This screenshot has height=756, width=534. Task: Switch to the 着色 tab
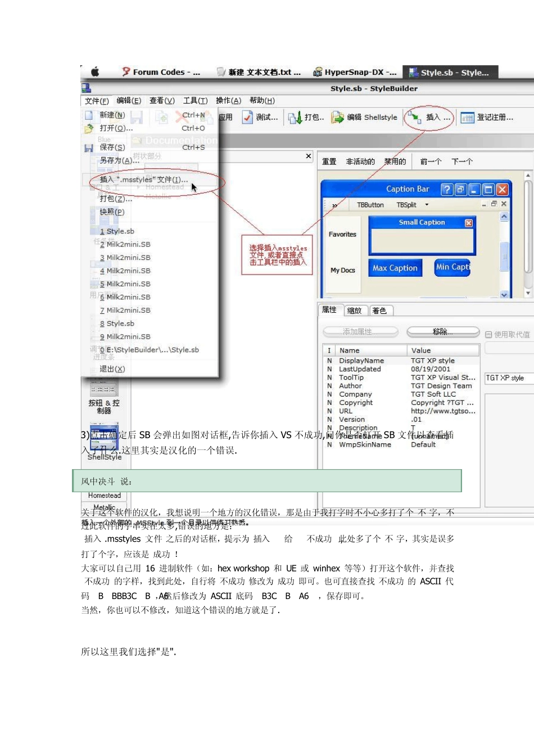(x=380, y=310)
